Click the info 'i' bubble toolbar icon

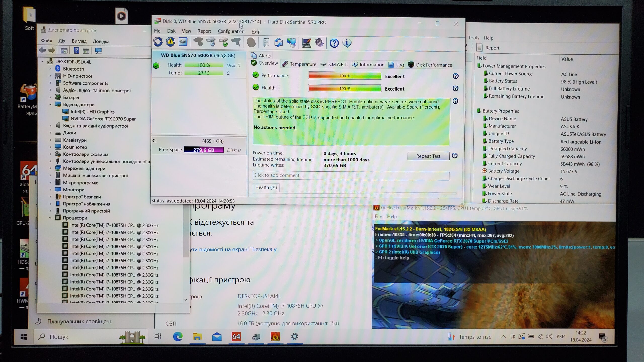tap(347, 43)
